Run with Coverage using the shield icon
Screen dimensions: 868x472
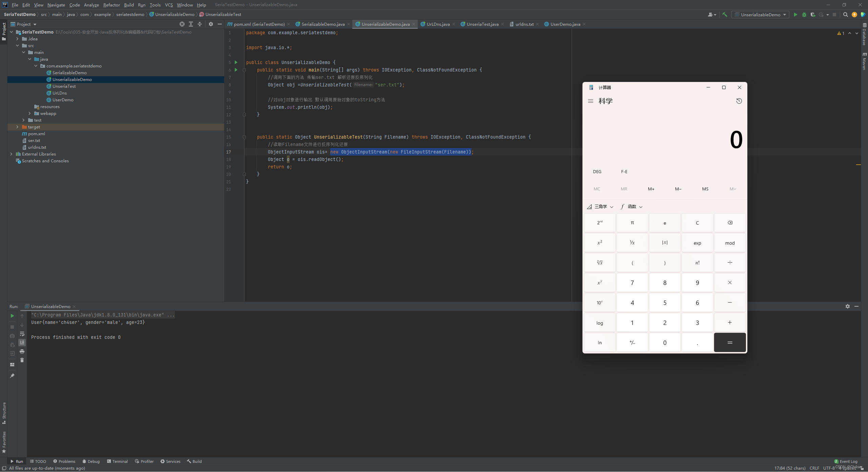point(812,15)
